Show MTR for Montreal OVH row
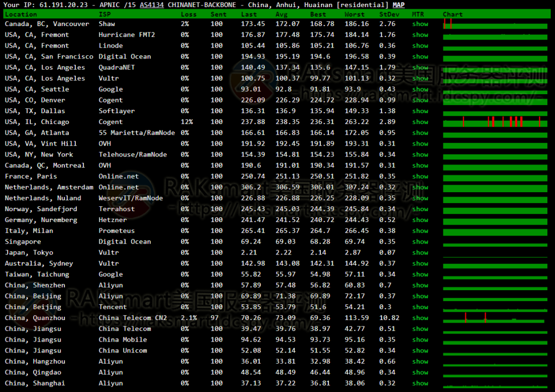This screenshot has height=392, width=555. point(420,166)
